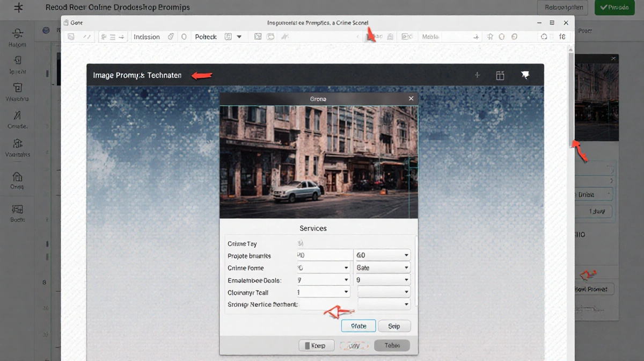Viewport: 644px width, 361px height.
Task: Click the link icon beside Indssion
Action: (171, 37)
